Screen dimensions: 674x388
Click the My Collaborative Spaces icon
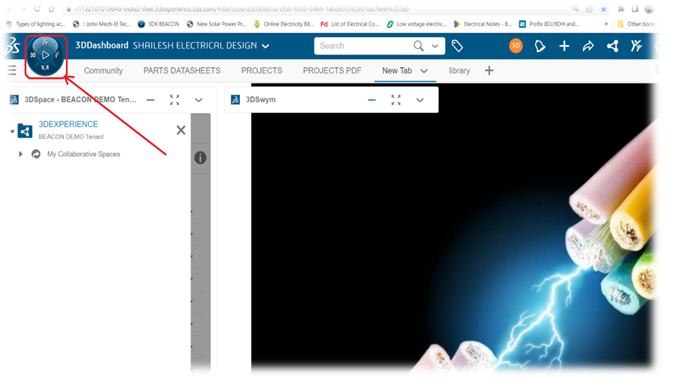tap(36, 154)
